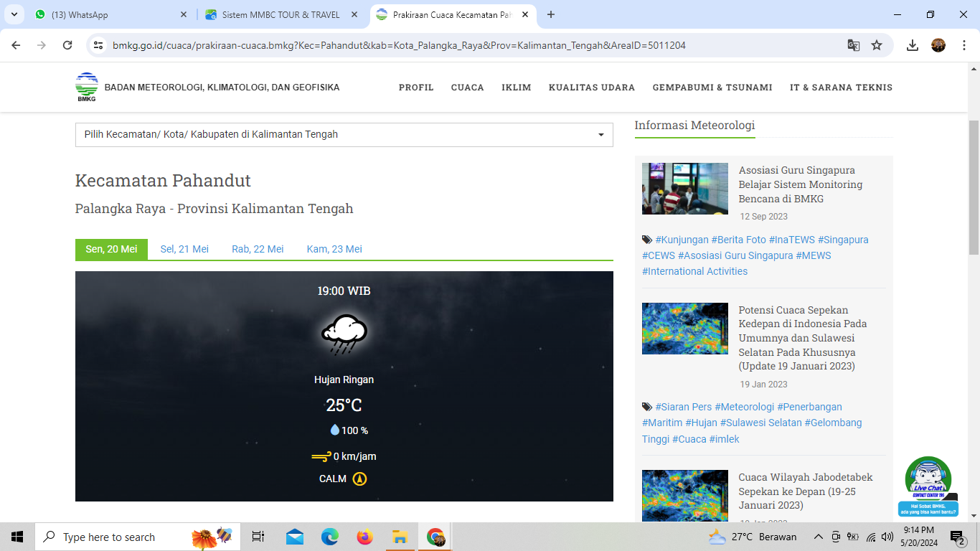
Task: Select the Rab, 22 Mei tab
Action: point(258,249)
